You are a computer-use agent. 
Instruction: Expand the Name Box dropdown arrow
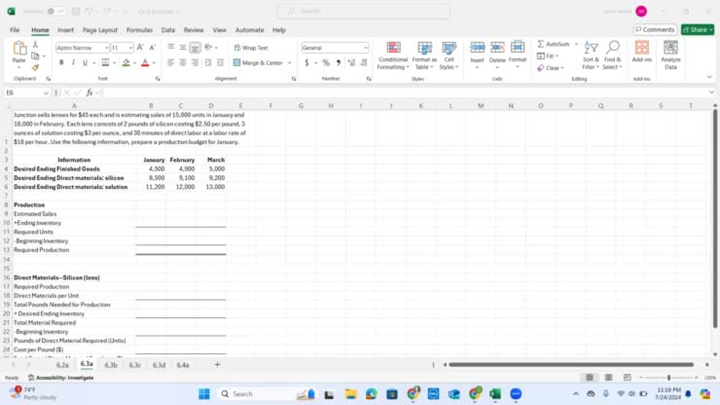(47, 92)
